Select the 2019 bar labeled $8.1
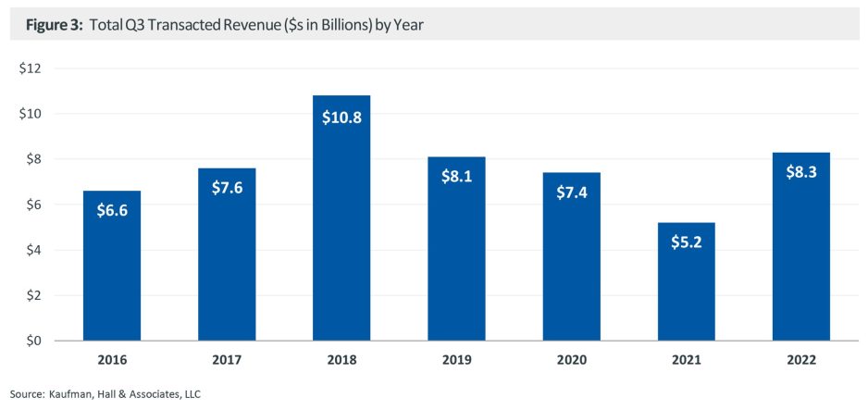Viewport: 868px width, 410px height. pyautogui.click(x=456, y=249)
